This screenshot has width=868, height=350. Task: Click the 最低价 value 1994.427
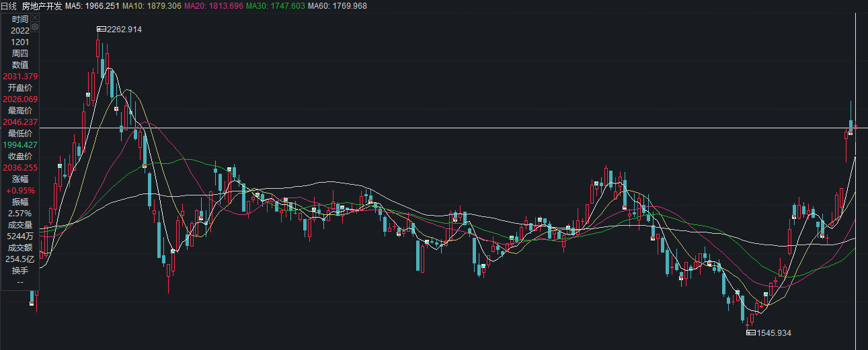20,144
